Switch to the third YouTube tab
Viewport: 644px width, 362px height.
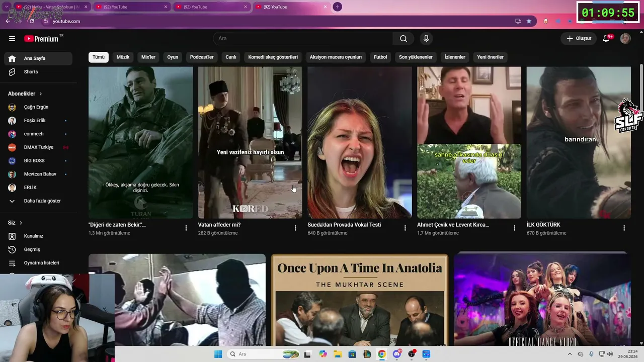[x=211, y=7]
